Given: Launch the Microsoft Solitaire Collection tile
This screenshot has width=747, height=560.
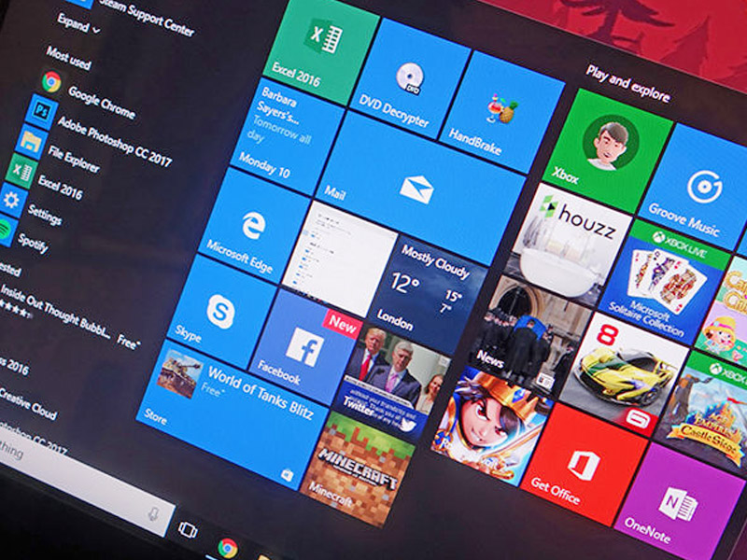Looking at the screenshot, I should pos(663,283).
